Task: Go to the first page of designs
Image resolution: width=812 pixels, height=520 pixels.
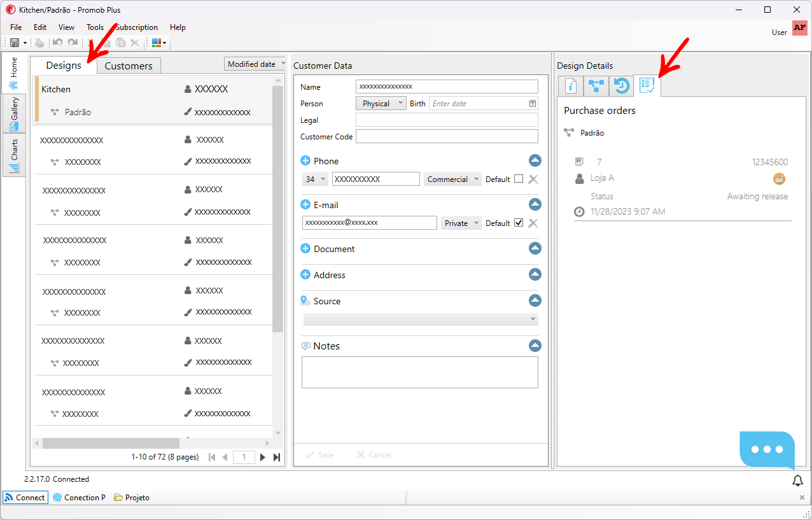Action: (x=213, y=457)
